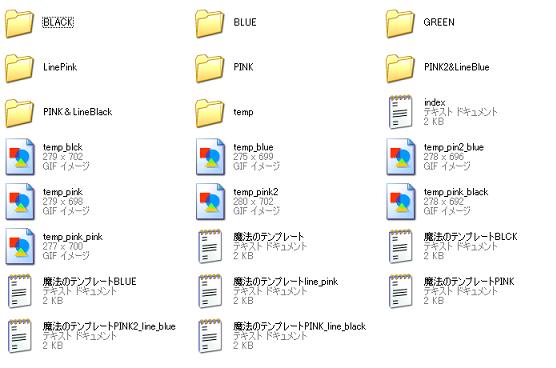The image size is (556, 368).
Task: Select the temp folder icon
Action: point(210,113)
